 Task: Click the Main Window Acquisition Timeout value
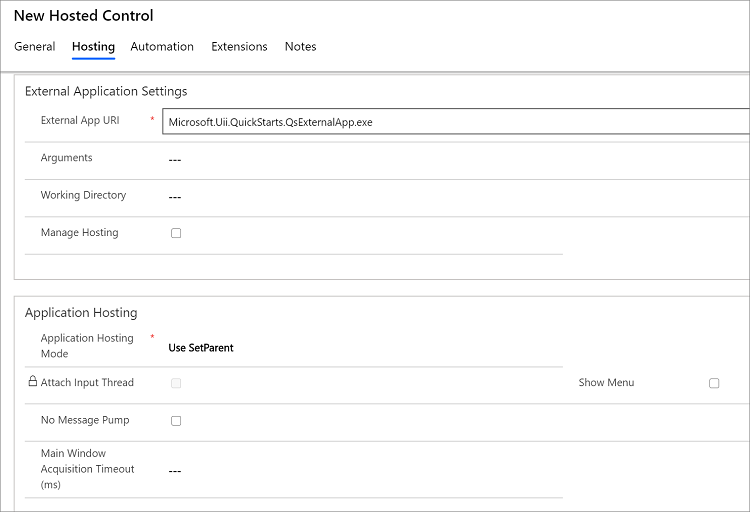click(175, 471)
